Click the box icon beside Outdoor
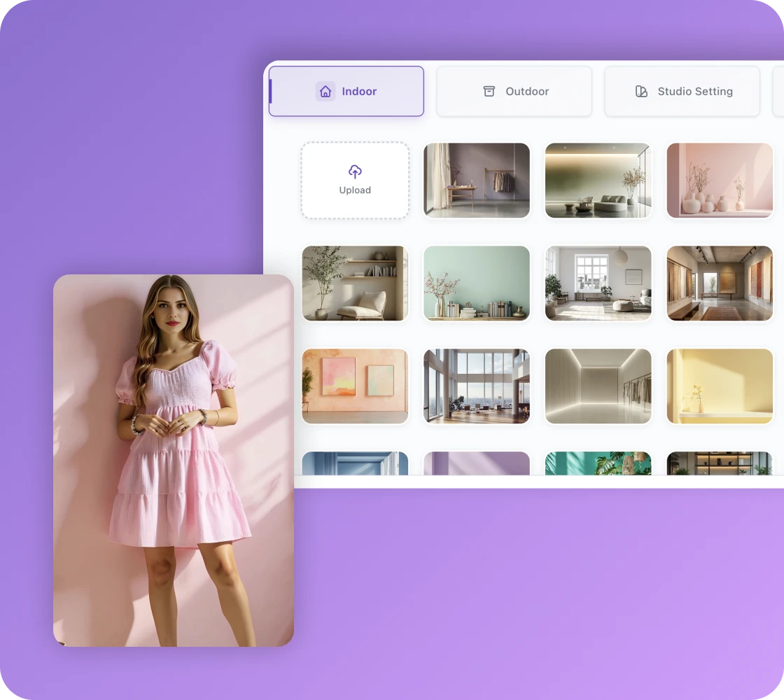This screenshot has width=784, height=700. pos(489,91)
